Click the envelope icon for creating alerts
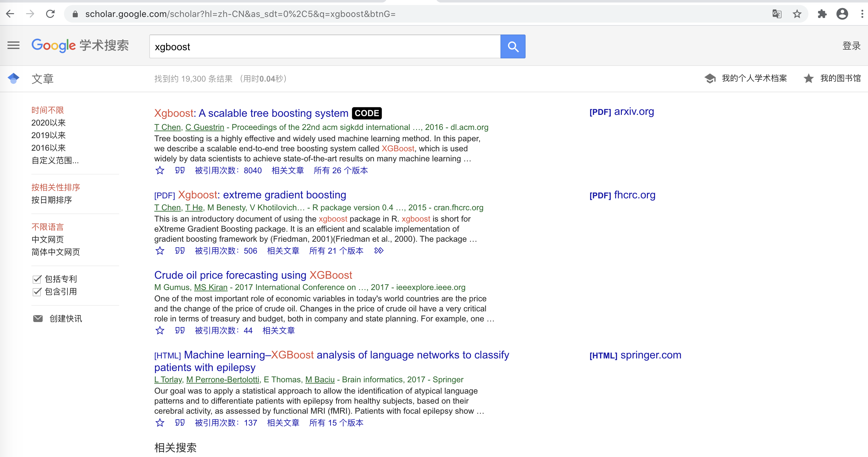Screen dimensions: 868x457 tap(38, 318)
